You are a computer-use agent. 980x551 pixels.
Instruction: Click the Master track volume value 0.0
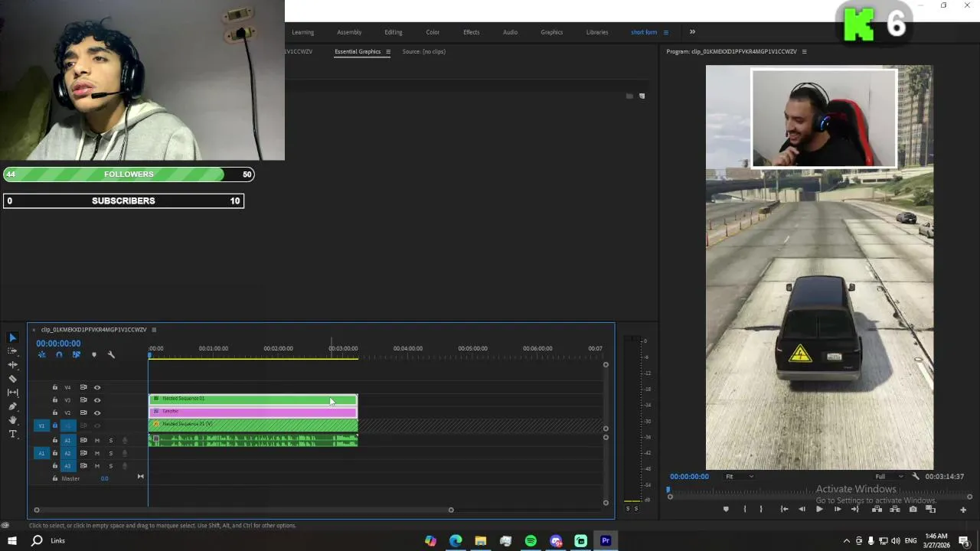tap(104, 479)
